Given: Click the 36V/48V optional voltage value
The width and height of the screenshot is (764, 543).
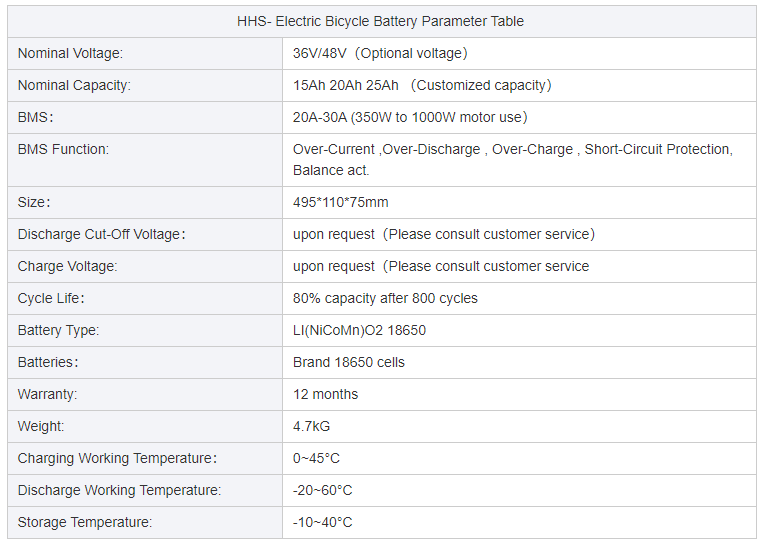Looking at the screenshot, I should pyautogui.click(x=380, y=53).
